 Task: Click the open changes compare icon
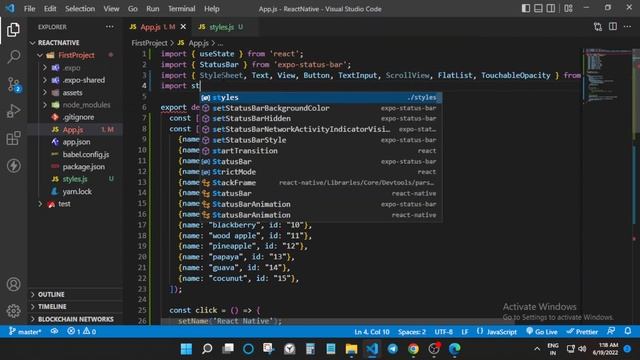[598, 27]
